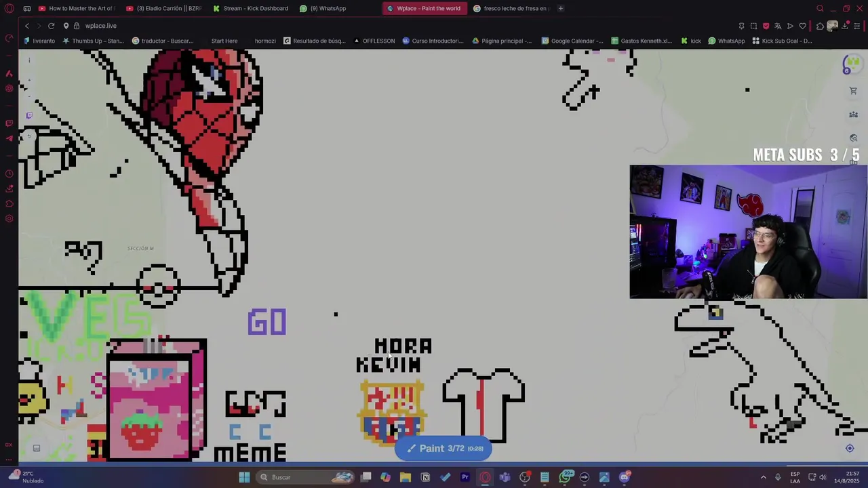Show hidden system tray icons

764,477
